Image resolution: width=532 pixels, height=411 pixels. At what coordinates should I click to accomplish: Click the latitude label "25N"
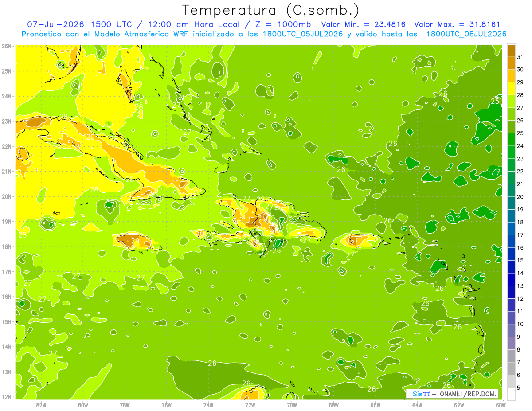click(6, 71)
